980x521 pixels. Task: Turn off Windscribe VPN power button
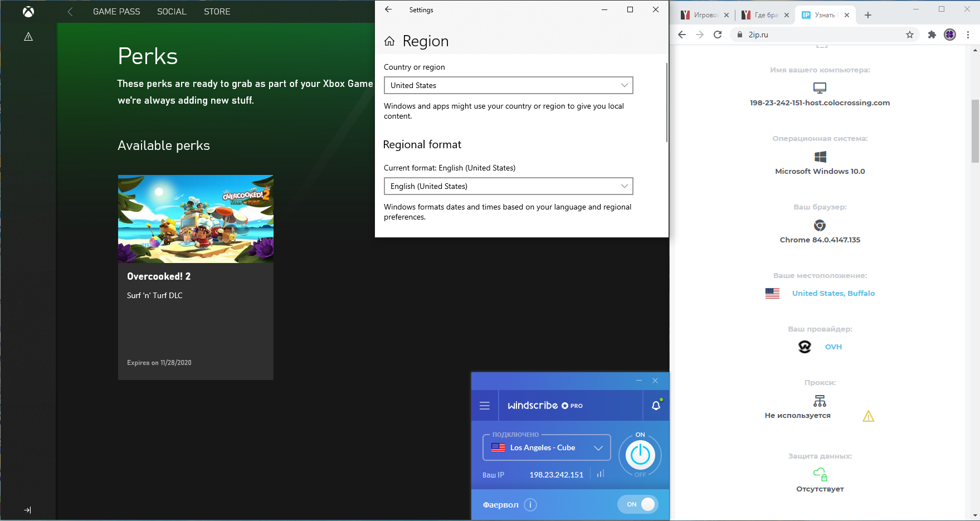(x=640, y=455)
